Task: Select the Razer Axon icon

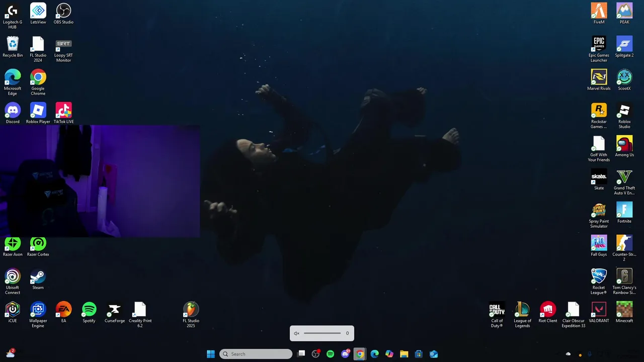Action: click(13, 246)
